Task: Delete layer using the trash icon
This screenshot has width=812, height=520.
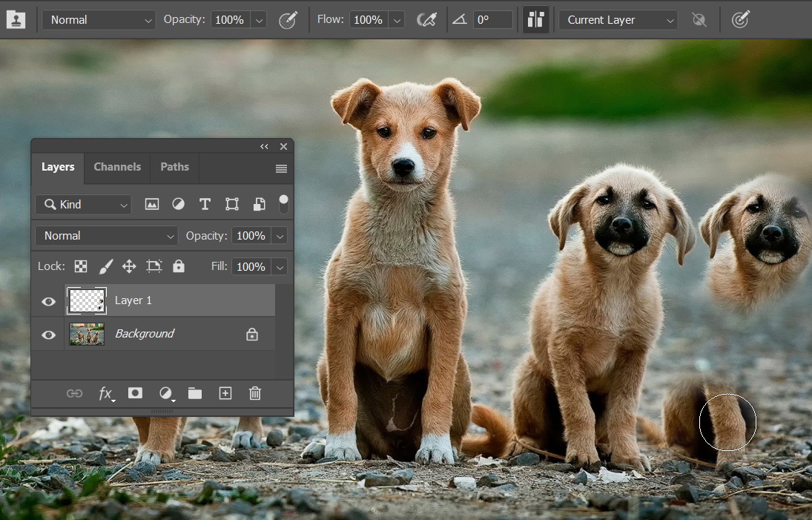Action: (255, 393)
